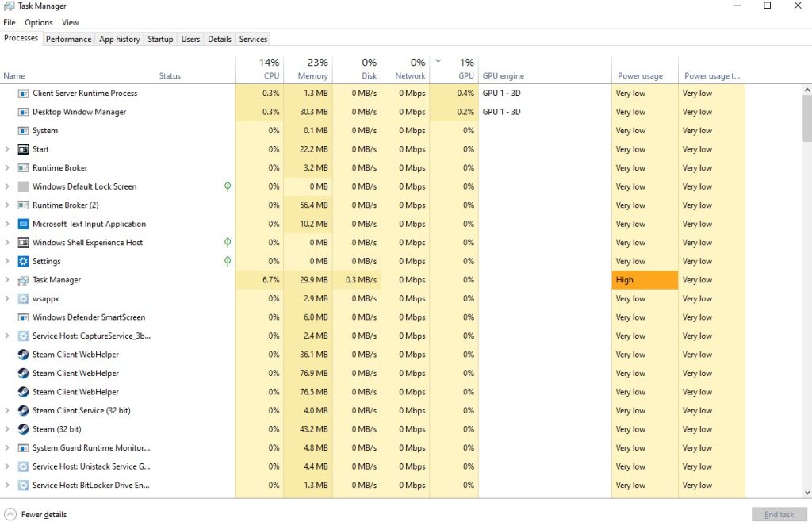Click the Runtime Broker (2) process icon

pyautogui.click(x=23, y=205)
